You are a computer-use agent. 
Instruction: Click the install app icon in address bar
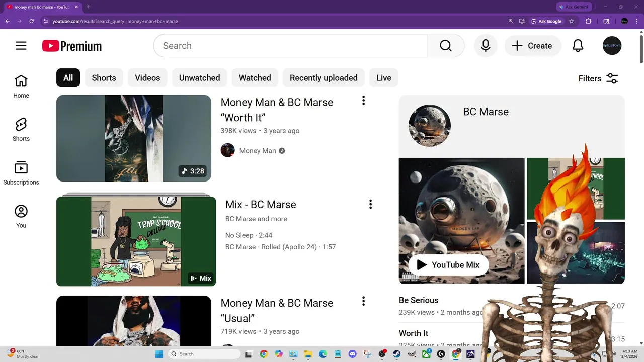[522, 21]
